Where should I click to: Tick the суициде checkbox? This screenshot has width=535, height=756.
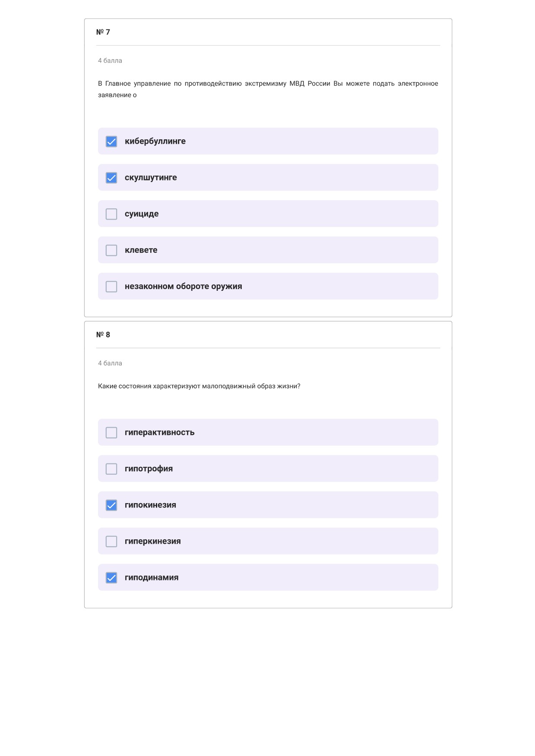coord(111,214)
